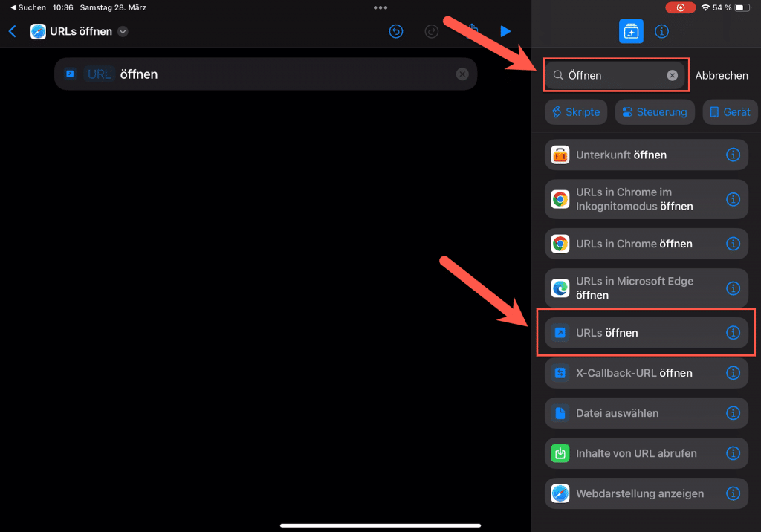The height and width of the screenshot is (532, 761).
Task: Show info for URLs in Chrome öffnen
Action: click(733, 244)
